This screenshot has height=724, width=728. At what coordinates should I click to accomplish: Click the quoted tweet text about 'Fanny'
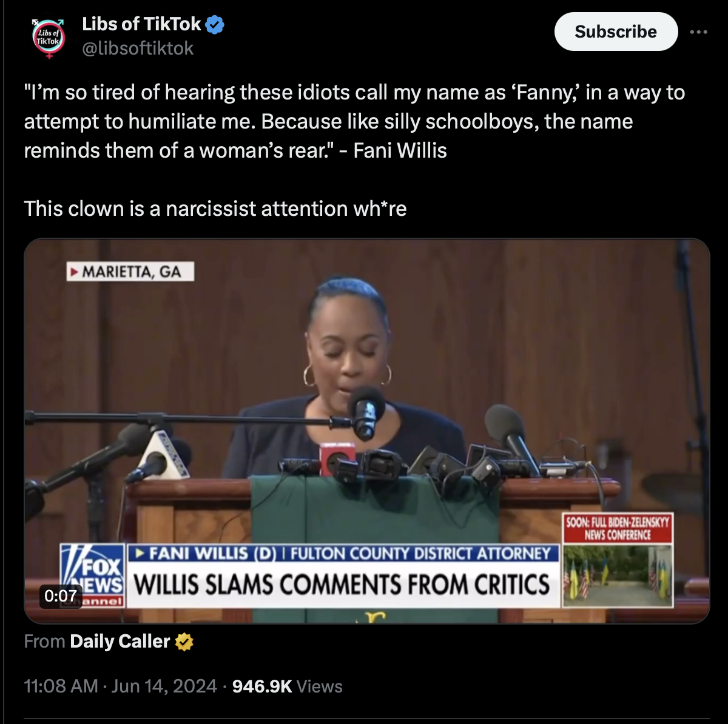355,121
